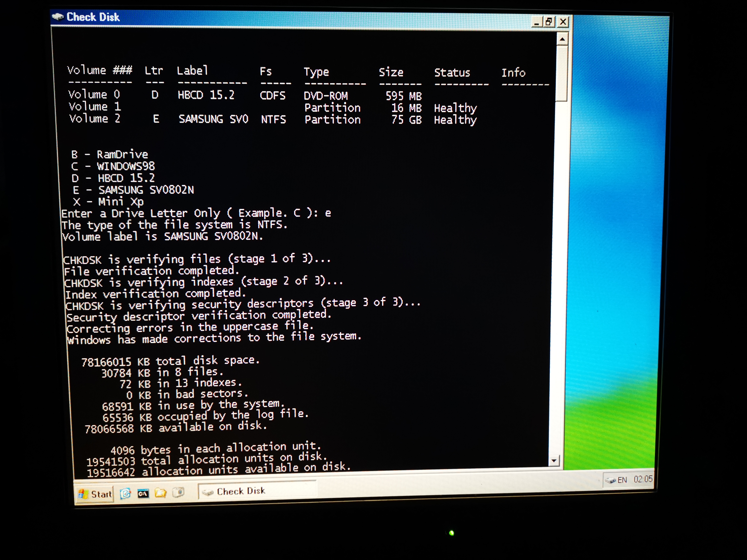Open the folder icon in quick launch
Screen dimensions: 747x560
[161, 493]
